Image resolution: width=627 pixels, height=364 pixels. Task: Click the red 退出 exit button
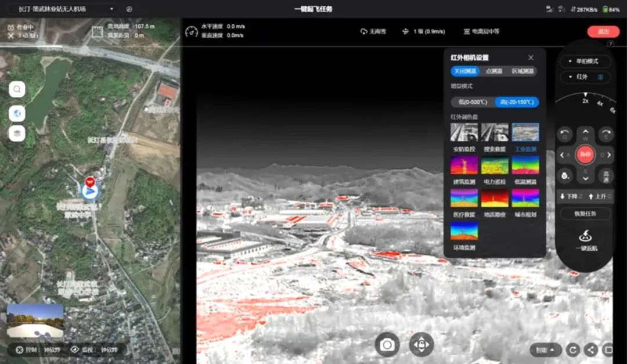tap(603, 31)
